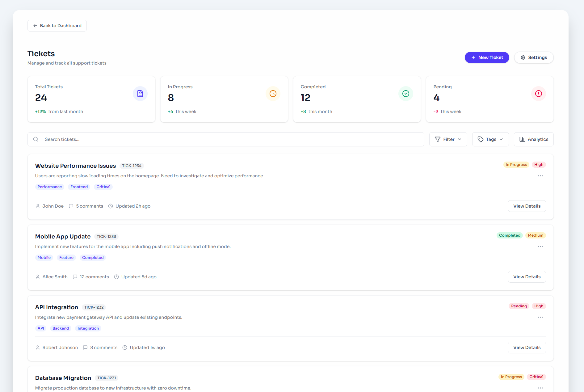Open the Analytics view
The width and height of the screenshot is (584, 392).
(533, 139)
